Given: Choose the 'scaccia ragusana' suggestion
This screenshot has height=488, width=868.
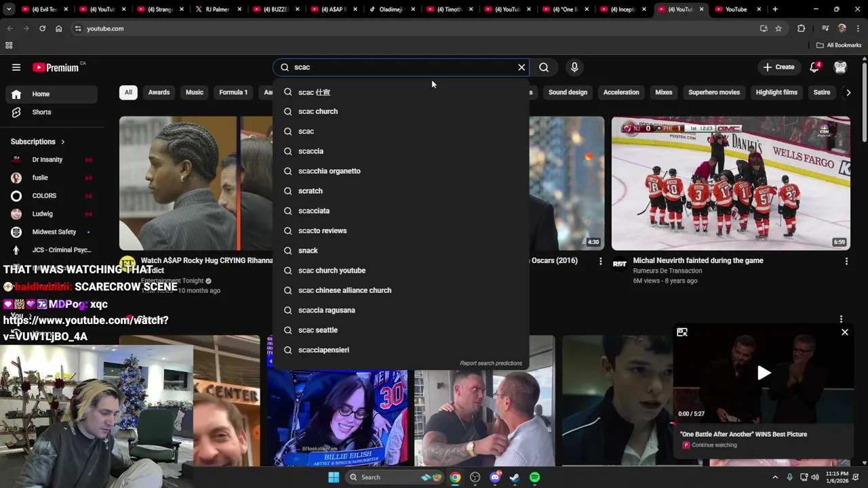Looking at the screenshot, I should tap(401, 310).
